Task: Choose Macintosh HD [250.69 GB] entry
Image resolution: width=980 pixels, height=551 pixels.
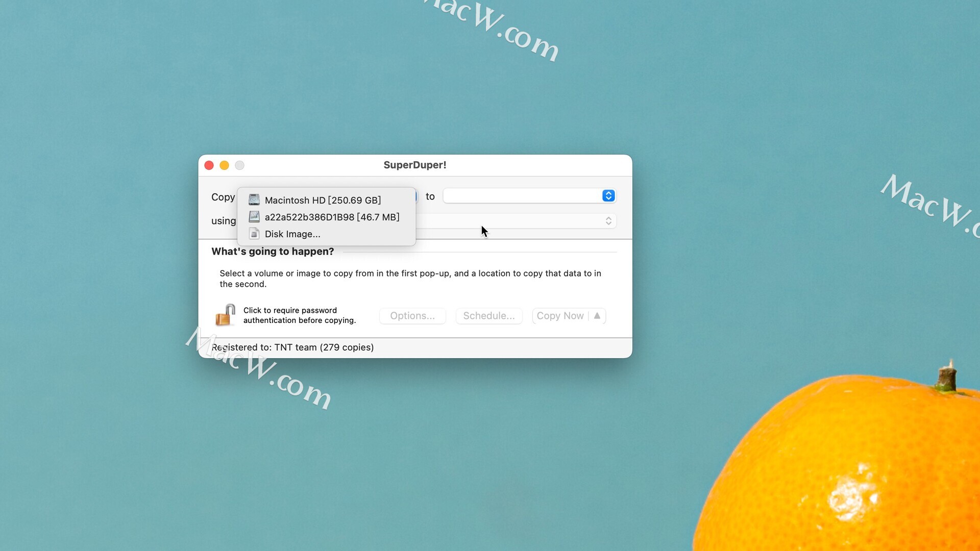Action: pos(323,200)
